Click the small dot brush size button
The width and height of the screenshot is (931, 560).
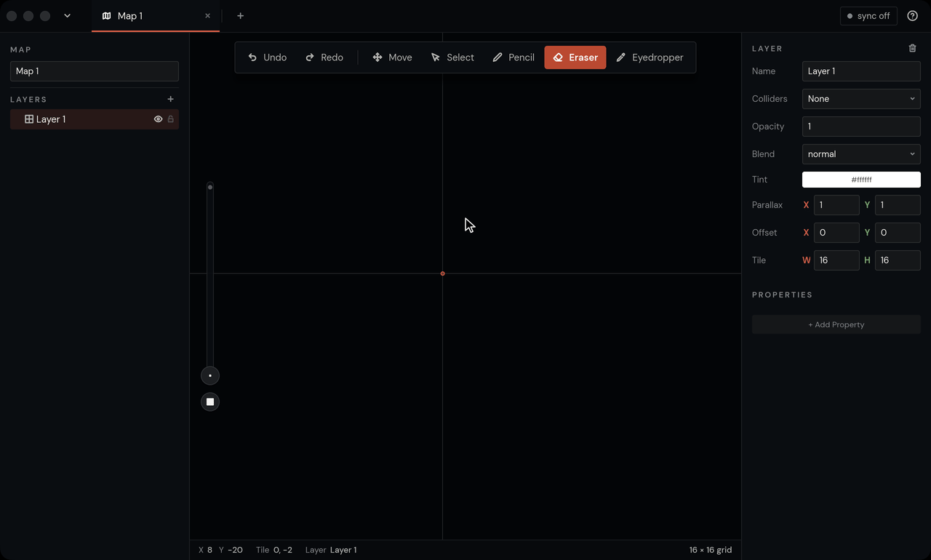[x=210, y=376]
